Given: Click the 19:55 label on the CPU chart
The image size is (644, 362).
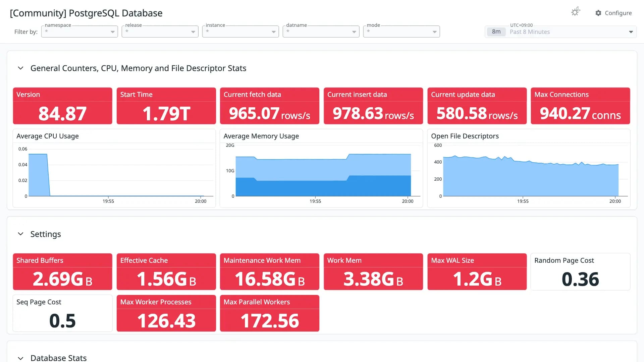Looking at the screenshot, I should [x=108, y=201].
